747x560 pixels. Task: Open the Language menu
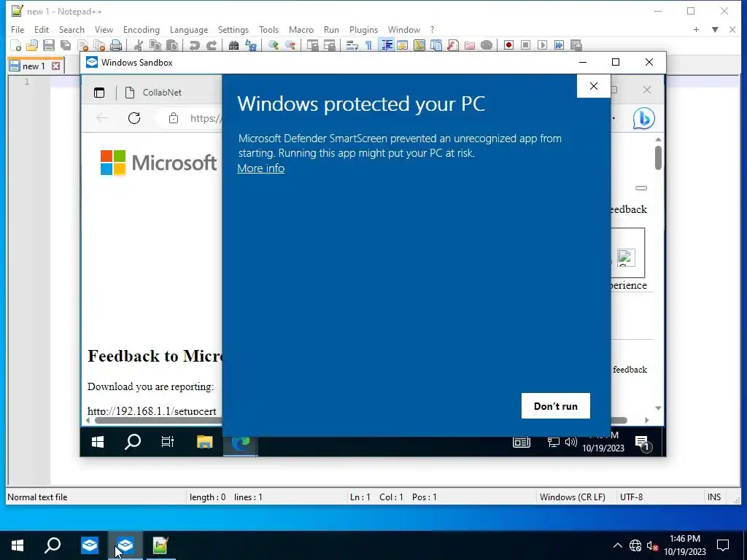pyautogui.click(x=189, y=29)
